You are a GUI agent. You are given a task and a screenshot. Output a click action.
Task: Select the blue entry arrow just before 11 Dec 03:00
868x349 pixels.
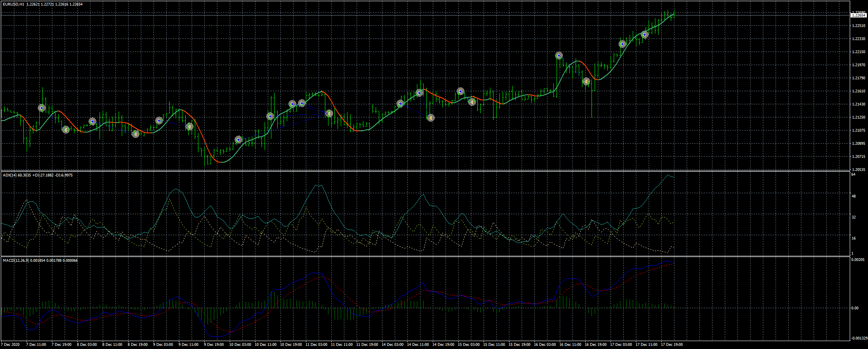(x=302, y=104)
